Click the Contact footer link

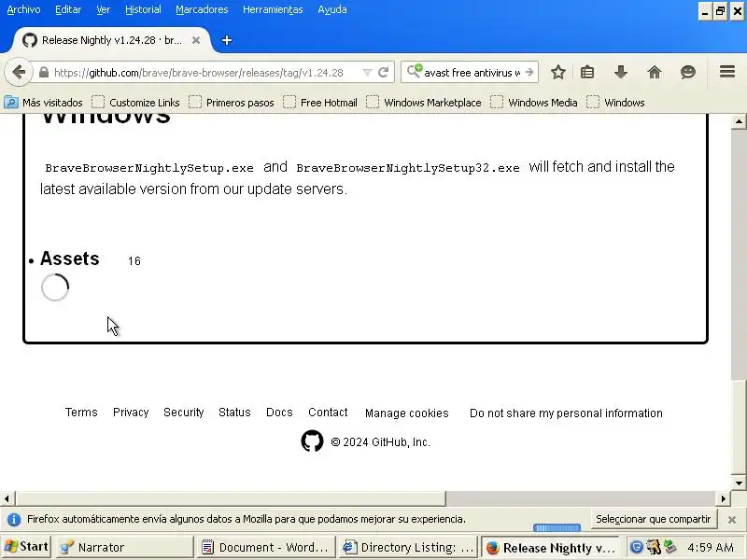pyautogui.click(x=328, y=413)
